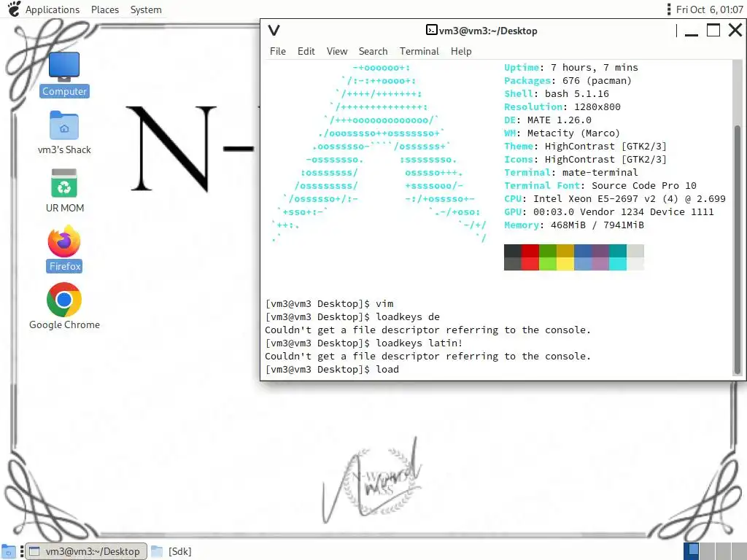Click the 'loadkeys latin!' command line
This screenshot has width=747, height=560.
pyautogui.click(x=364, y=343)
